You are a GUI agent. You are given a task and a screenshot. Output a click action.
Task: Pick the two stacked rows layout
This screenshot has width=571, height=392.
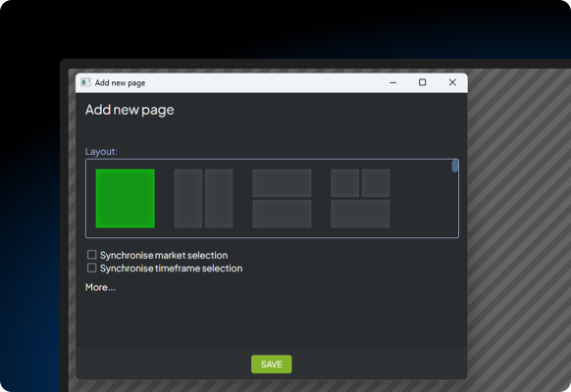coord(282,199)
